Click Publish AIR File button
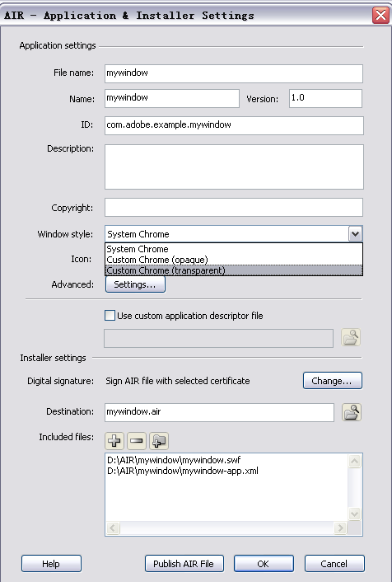Screen dimensions: 392x582 coord(184,563)
